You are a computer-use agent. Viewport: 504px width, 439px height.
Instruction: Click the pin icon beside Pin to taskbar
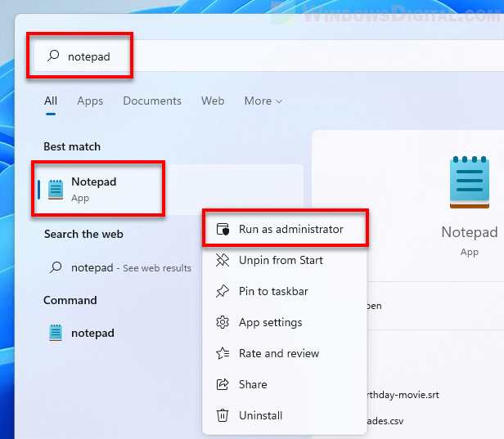point(223,291)
